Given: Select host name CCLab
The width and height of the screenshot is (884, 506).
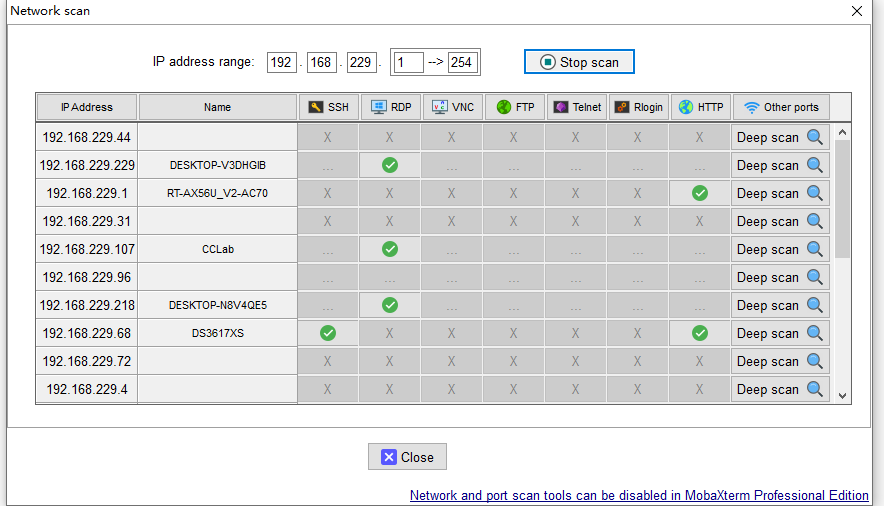Looking at the screenshot, I should coord(218,249).
